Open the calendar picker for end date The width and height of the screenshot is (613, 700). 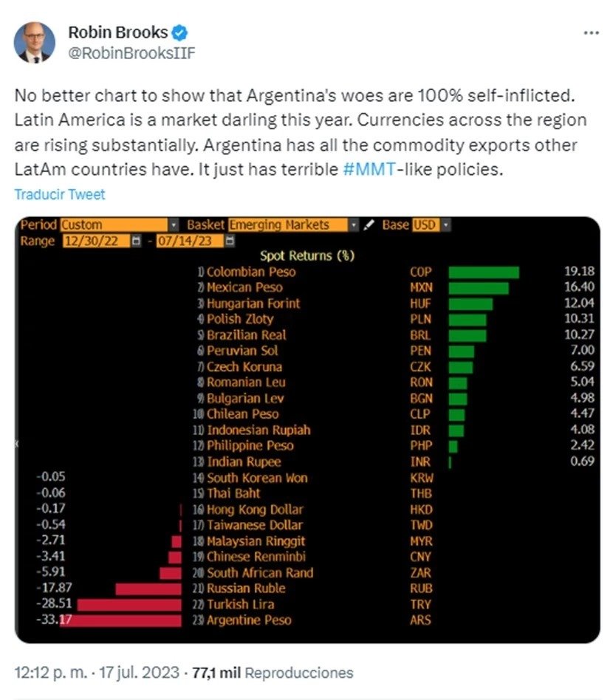pos(230,241)
